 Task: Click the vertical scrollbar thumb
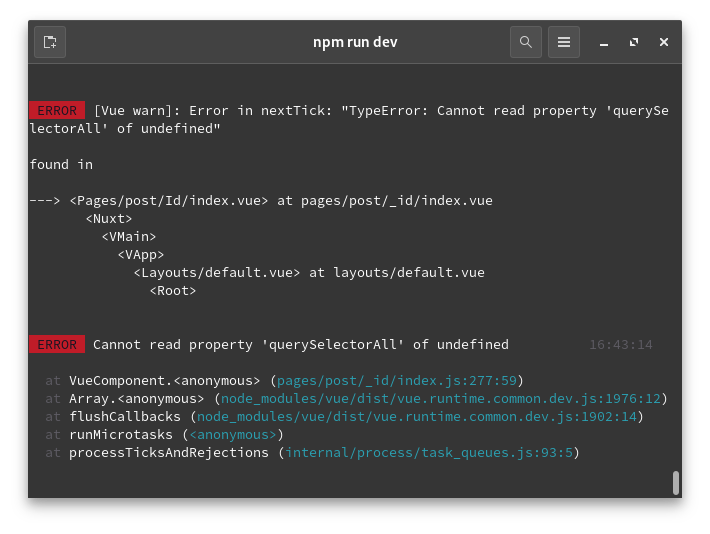point(676,483)
